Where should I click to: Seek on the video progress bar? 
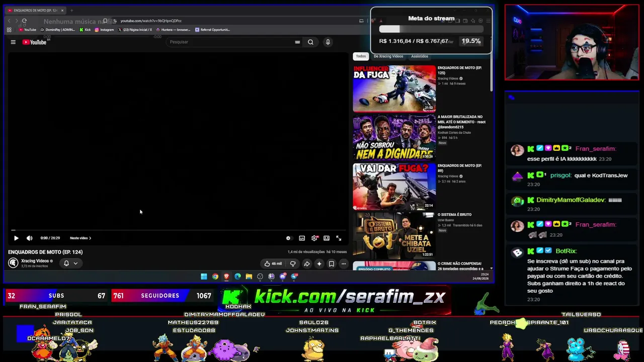178,230
